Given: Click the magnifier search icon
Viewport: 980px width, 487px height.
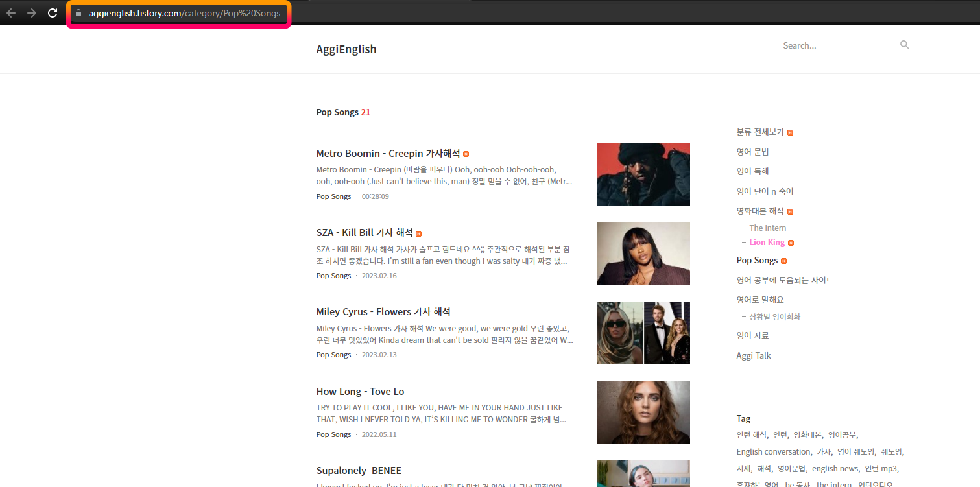Looking at the screenshot, I should [904, 45].
